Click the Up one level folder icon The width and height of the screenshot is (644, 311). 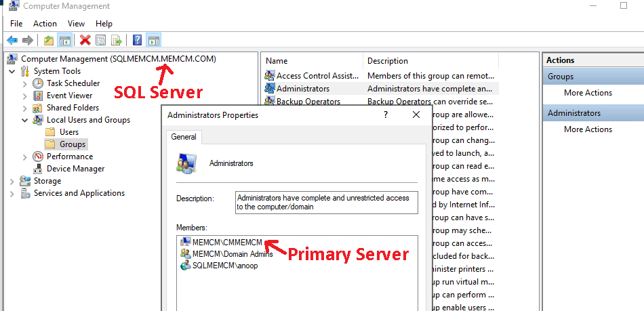[x=49, y=40]
